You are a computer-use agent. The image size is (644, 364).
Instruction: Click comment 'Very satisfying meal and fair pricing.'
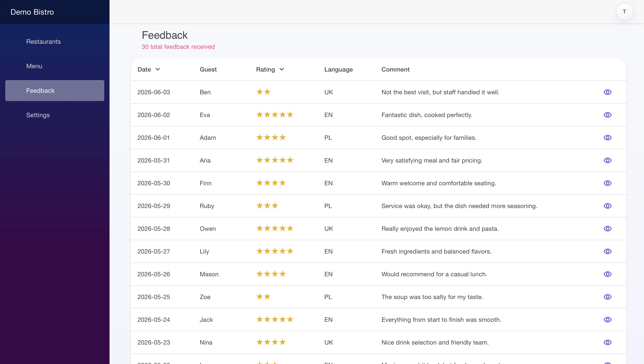tap(432, 160)
